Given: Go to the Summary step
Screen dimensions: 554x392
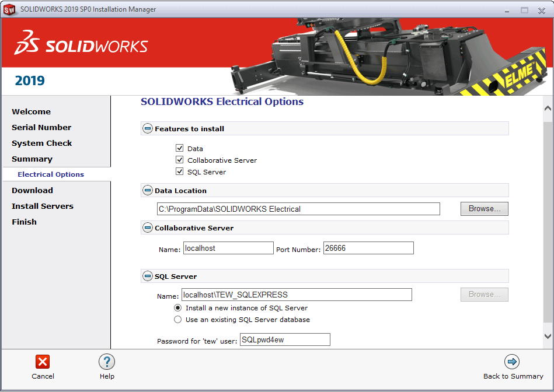Looking at the screenshot, I should coord(32,159).
